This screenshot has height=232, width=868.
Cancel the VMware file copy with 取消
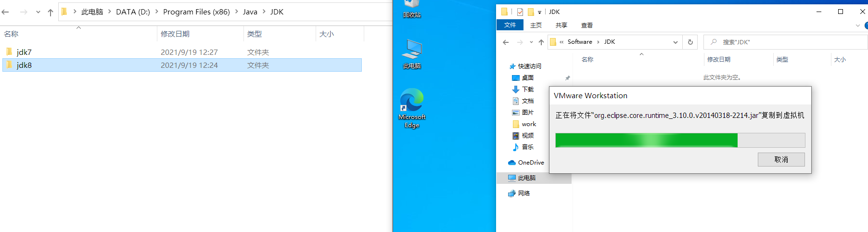point(781,159)
